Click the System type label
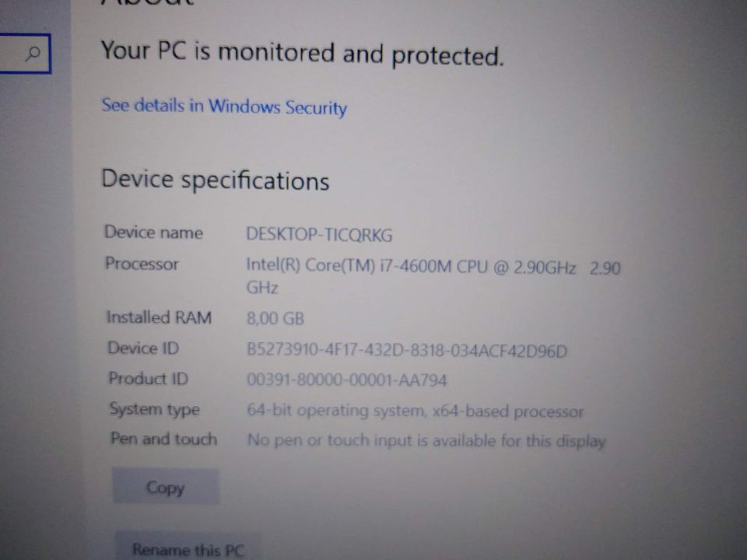This screenshot has width=747, height=560. [155, 409]
